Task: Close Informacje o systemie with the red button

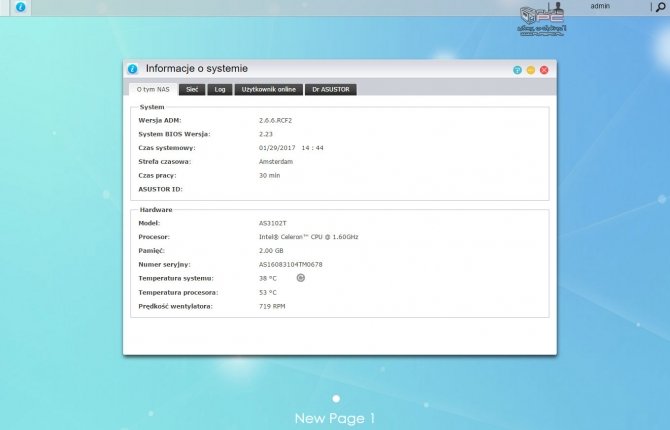Action: click(x=544, y=70)
